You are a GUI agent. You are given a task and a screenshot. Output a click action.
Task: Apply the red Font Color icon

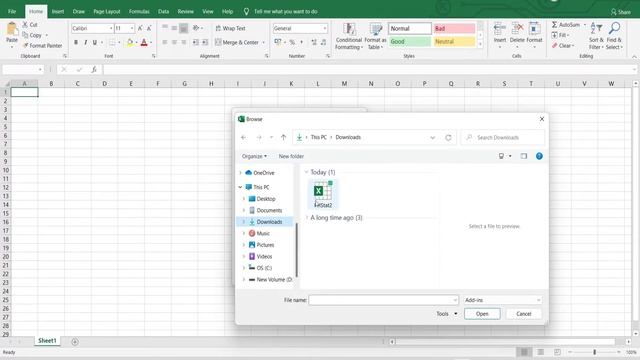(144, 42)
